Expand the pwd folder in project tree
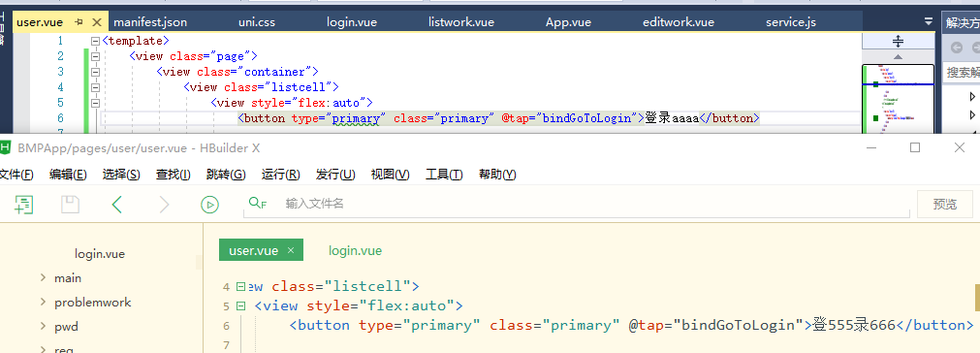Image resolution: width=980 pixels, height=353 pixels. 43,326
